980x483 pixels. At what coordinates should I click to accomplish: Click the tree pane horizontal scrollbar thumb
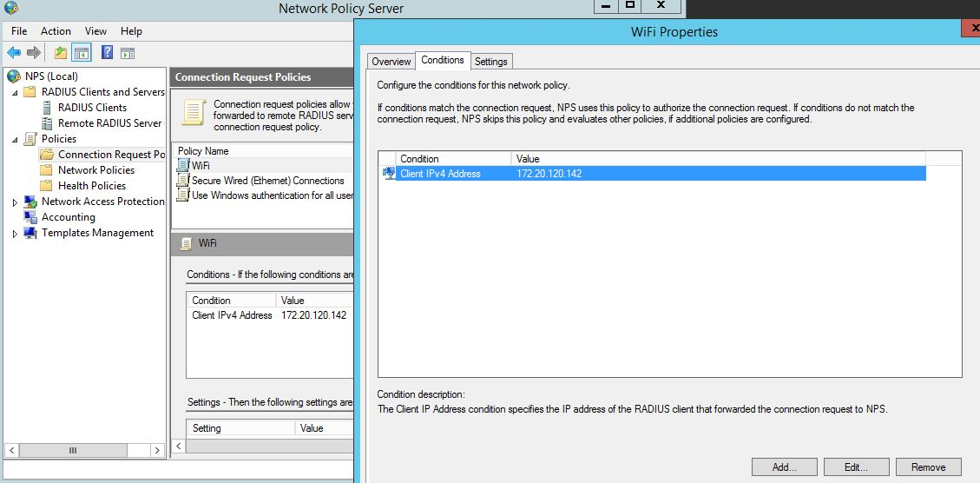(x=73, y=451)
